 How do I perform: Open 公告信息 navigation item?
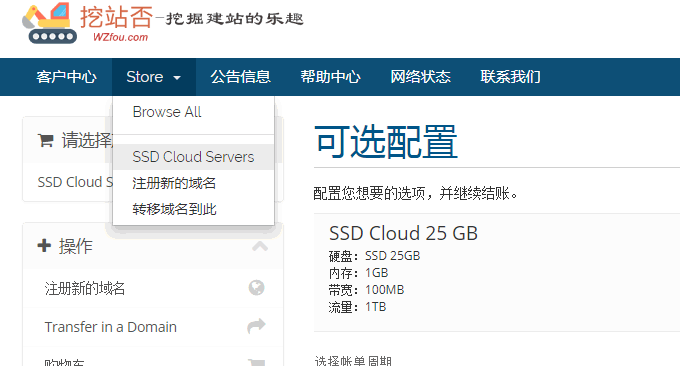pyautogui.click(x=241, y=77)
